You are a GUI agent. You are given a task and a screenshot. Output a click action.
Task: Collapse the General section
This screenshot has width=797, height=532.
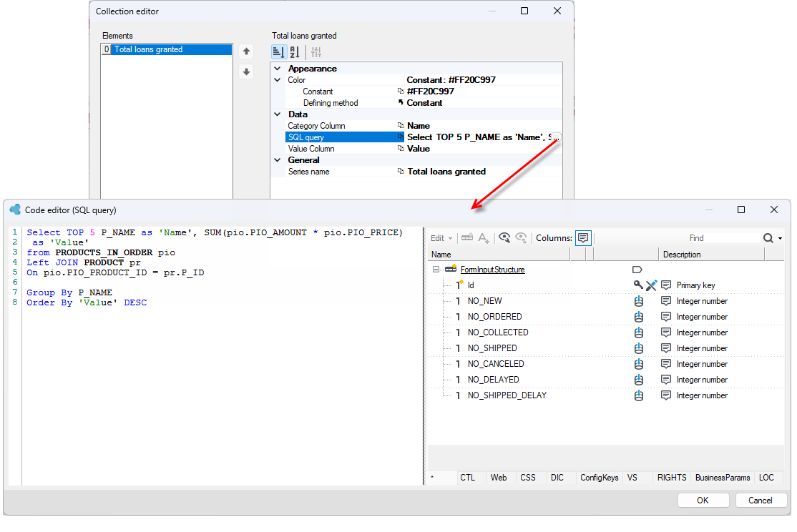[x=278, y=160]
